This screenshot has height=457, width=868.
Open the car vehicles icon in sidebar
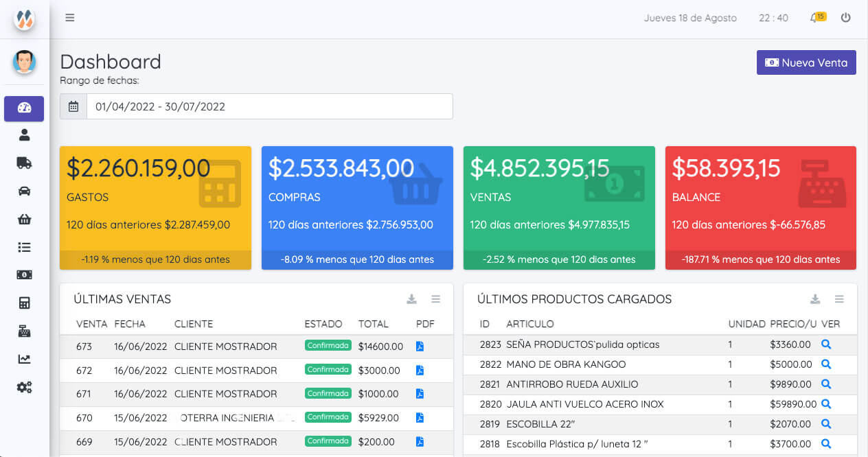tap(24, 191)
